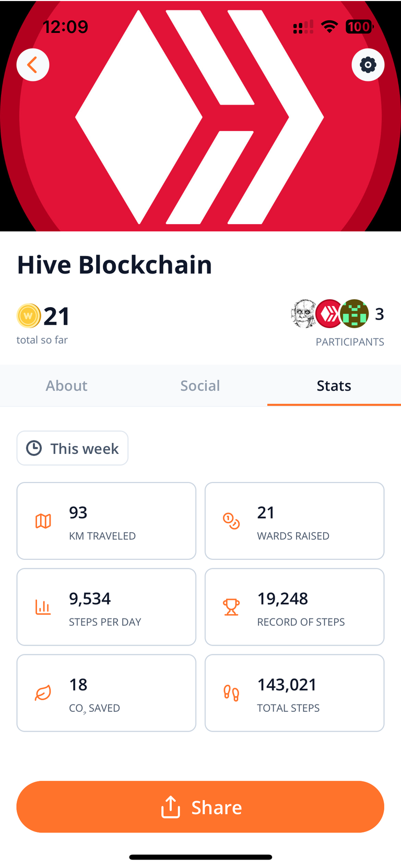Tap the gold W coin icon
This screenshot has width=401, height=868.
click(29, 316)
